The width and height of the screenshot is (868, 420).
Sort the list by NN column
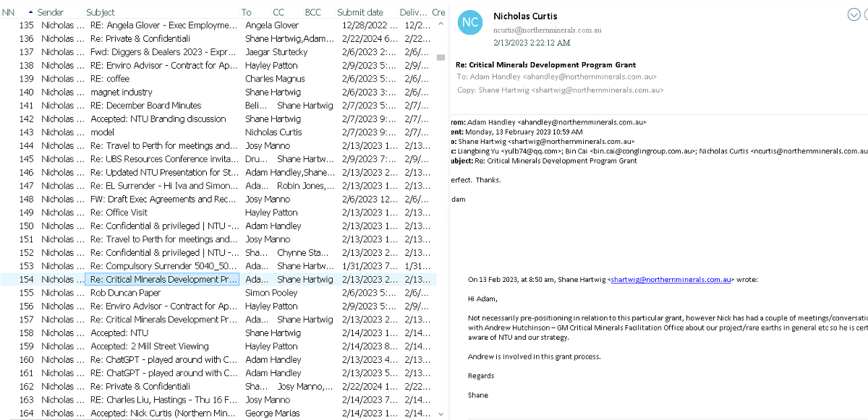pyautogui.click(x=9, y=12)
